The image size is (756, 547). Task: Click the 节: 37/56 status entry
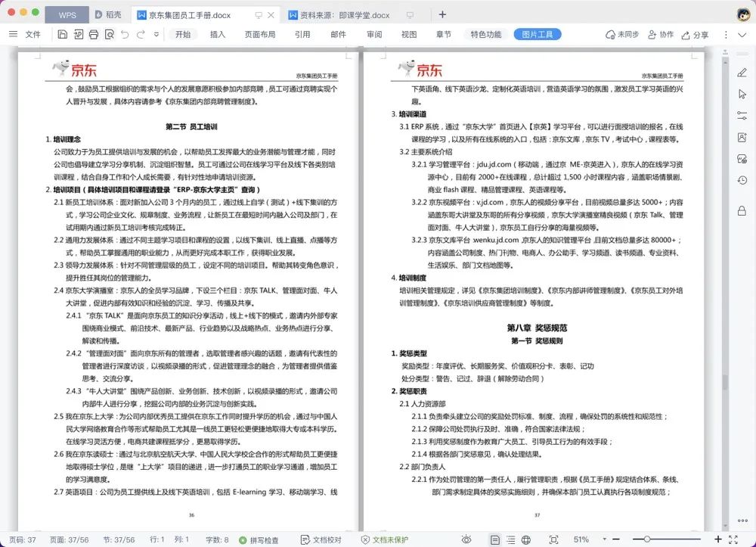click(119, 539)
